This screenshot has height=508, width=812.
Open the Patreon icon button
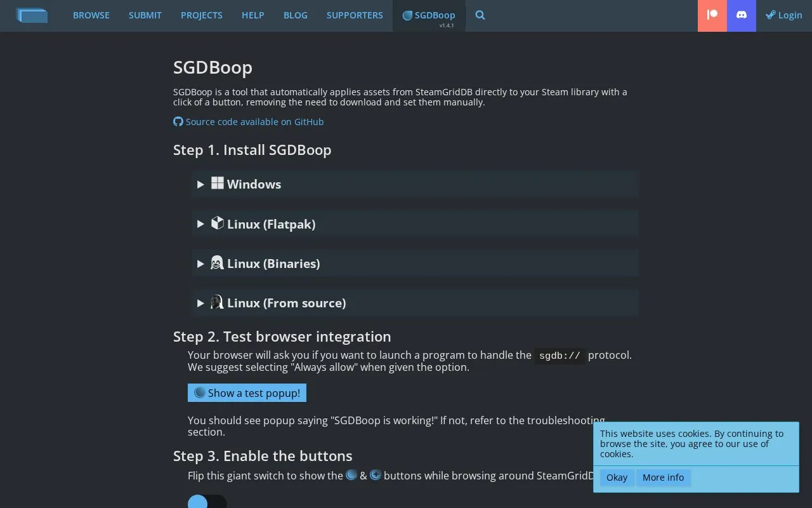[x=712, y=15]
